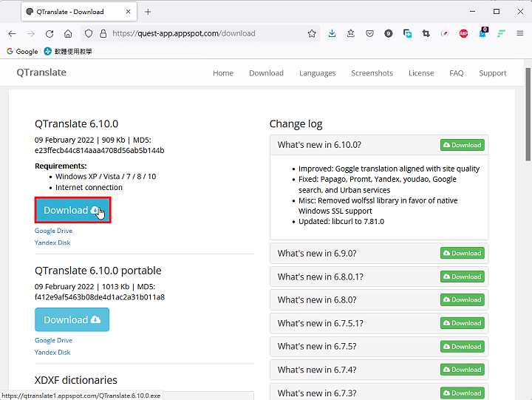
Task: Open Google Drive link under QTranslate 6.10.0
Action: (53, 231)
